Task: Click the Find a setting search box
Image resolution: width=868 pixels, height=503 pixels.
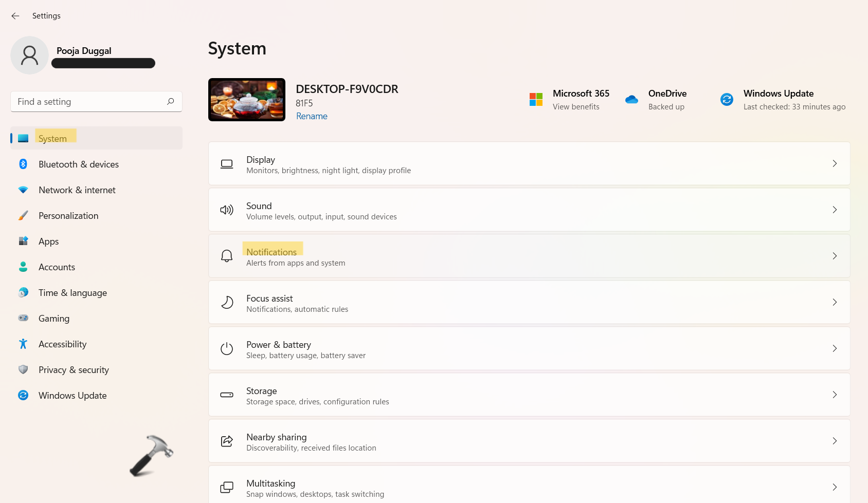Action: [x=87, y=102]
